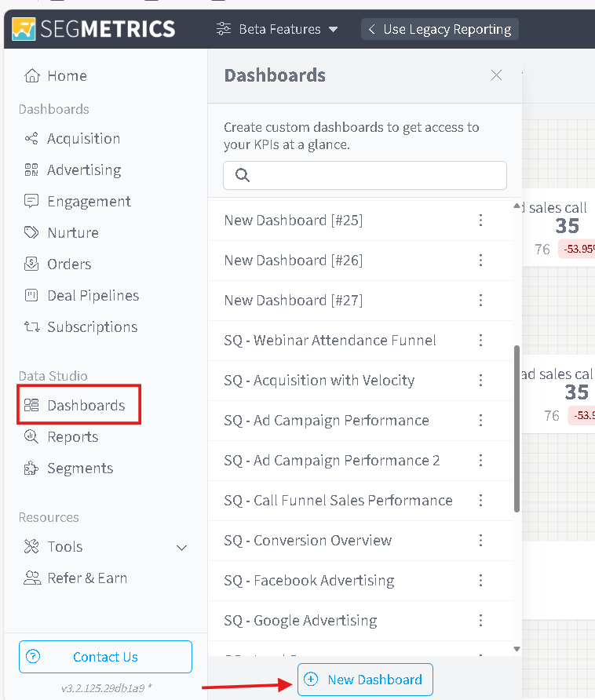Image resolution: width=595 pixels, height=700 pixels.
Task: Click the Contact Us button
Action: tap(105, 657)
